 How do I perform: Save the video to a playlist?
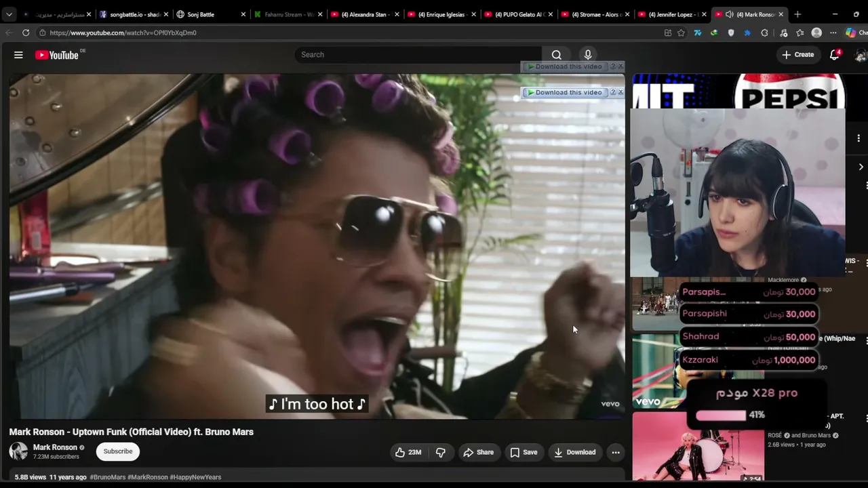tap(524, 452)
